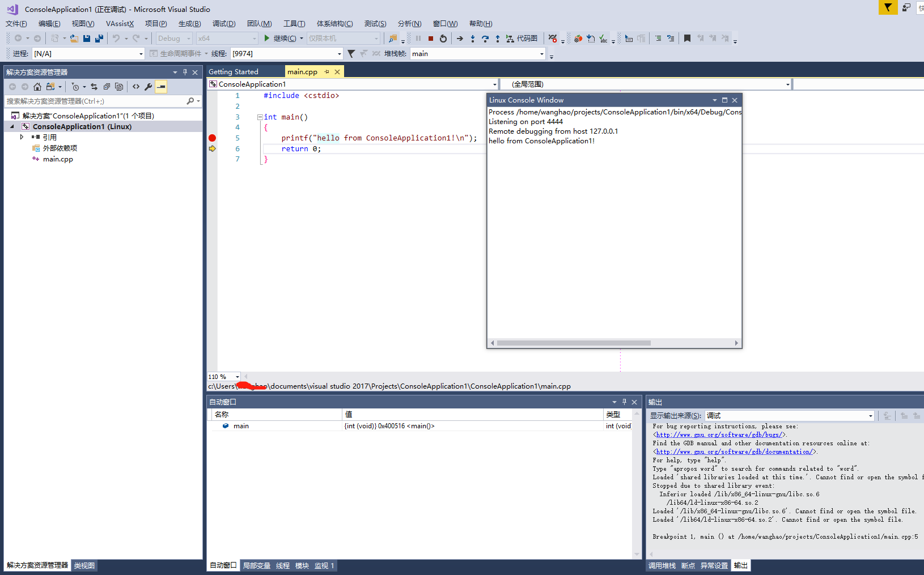
Task: Toggle auto-hide pin on Autos window
Action: click(624, 402)
